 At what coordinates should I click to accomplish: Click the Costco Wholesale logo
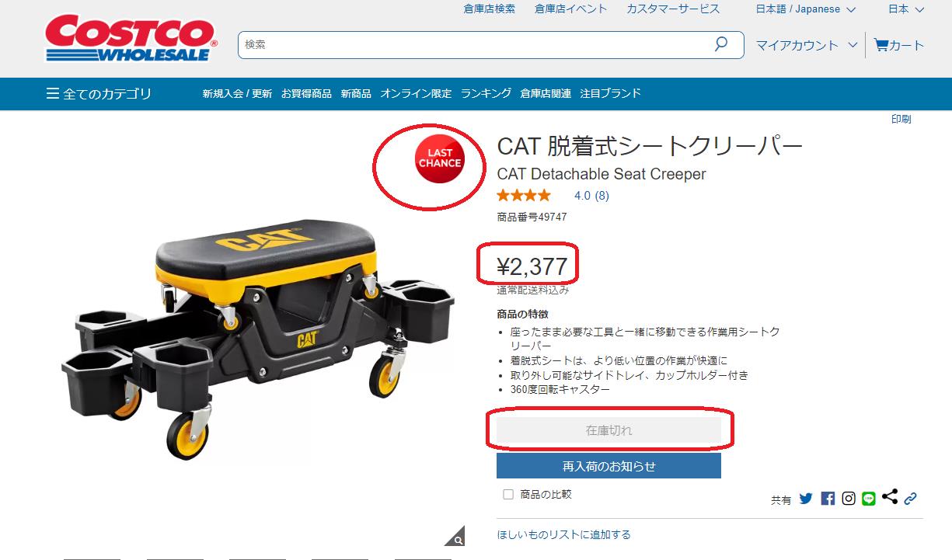[131, 39]
